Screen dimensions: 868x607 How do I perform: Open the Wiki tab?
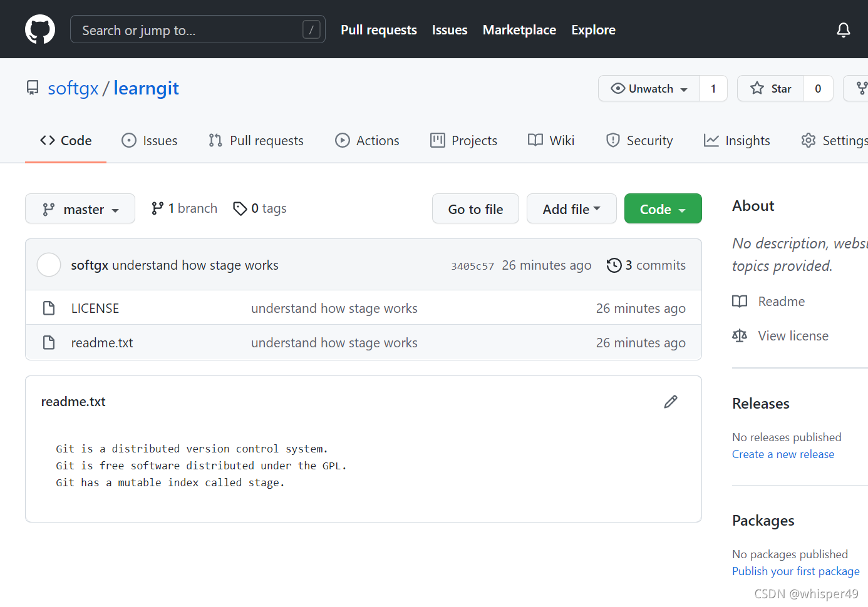[551, 141]
